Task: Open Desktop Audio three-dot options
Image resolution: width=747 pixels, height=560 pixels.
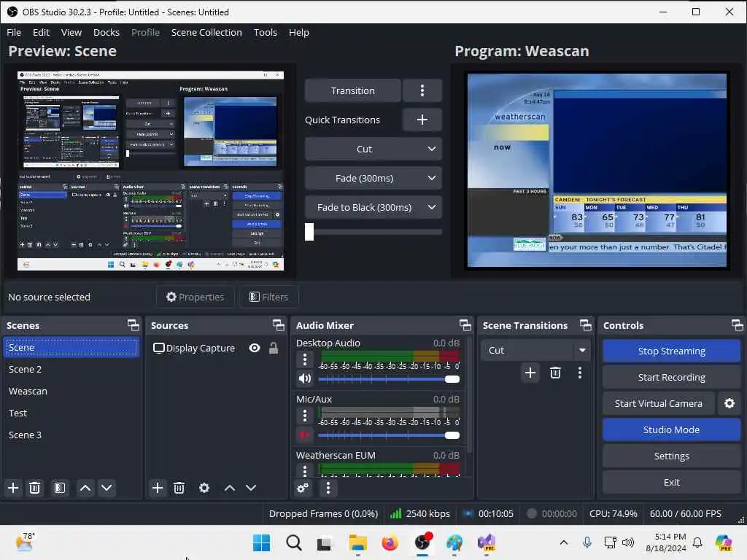Action: point(305,359)
